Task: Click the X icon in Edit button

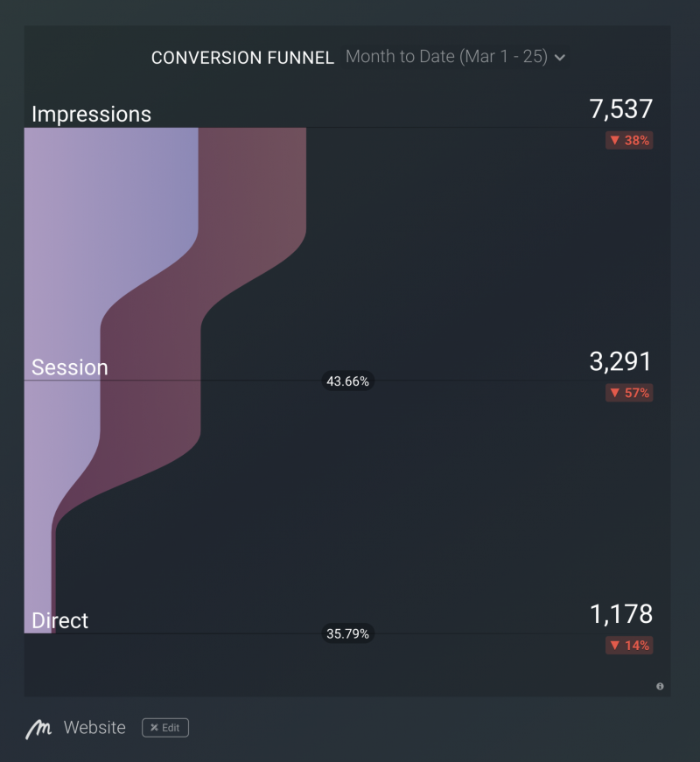Action: coord(154,728)
